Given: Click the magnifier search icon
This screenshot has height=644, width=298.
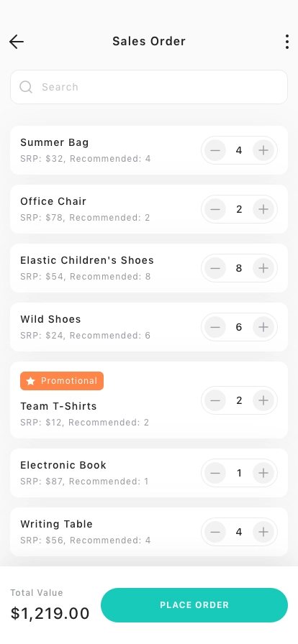Looking at the screenshot, I should [26, 87].
